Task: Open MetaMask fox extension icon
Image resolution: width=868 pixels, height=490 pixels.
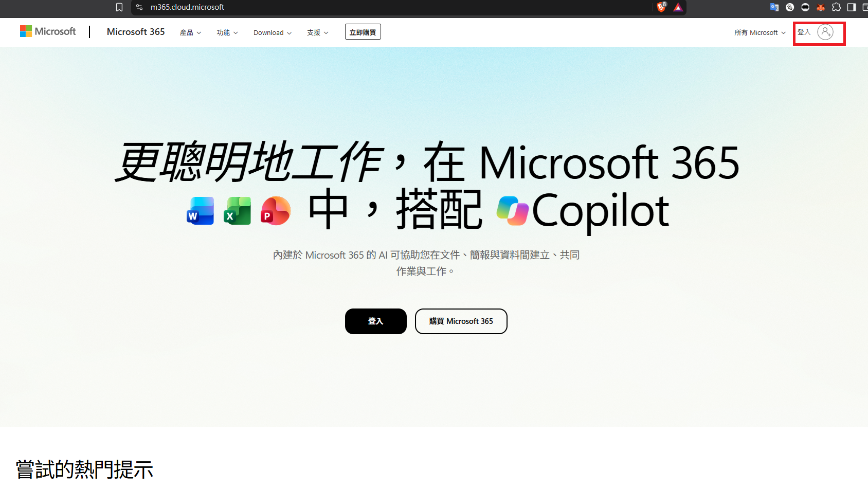Action: coord(821,7)
